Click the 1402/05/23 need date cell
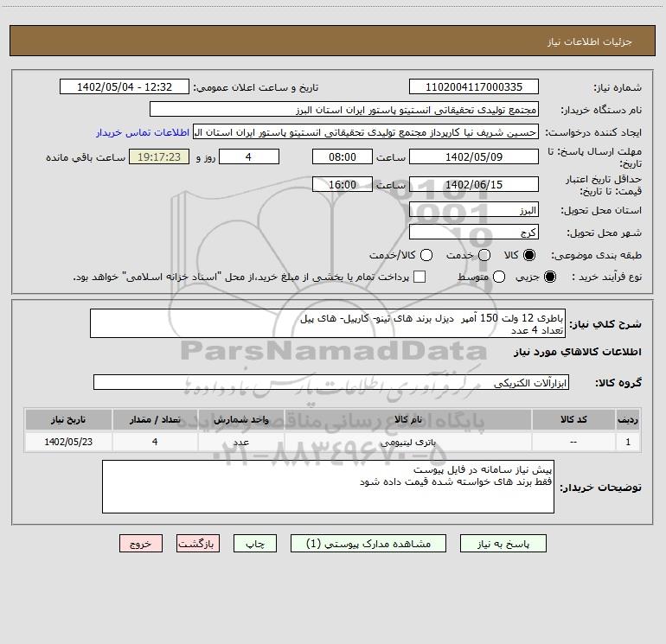 click(x=68, y=442)
